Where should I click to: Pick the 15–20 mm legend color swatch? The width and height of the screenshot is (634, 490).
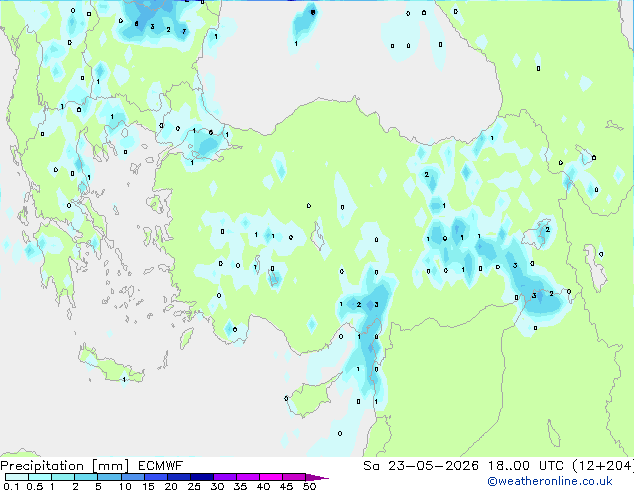coord(156,477)
